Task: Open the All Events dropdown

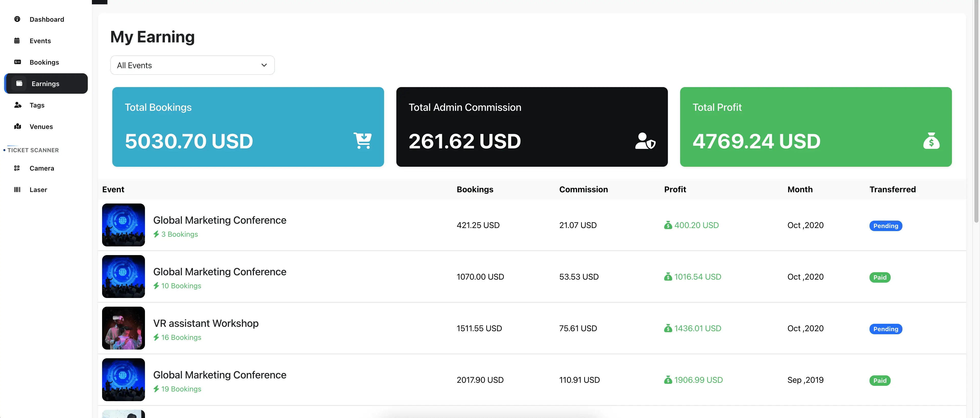Action: pos(192,65)
